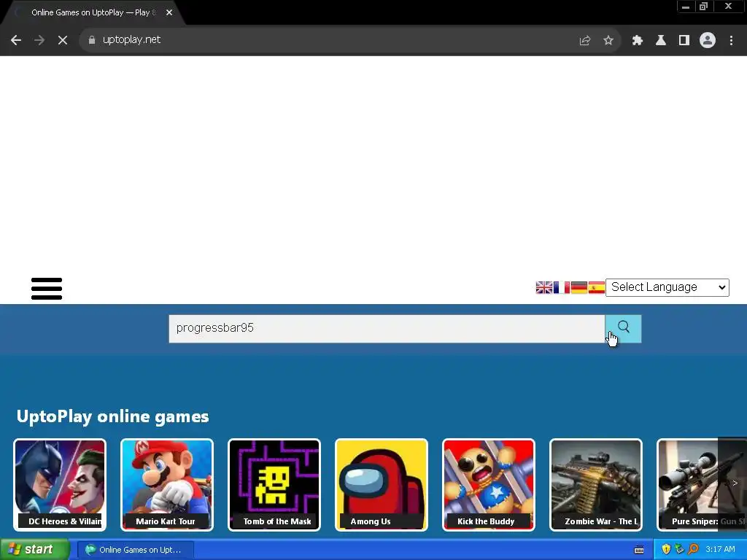This screenshot has width=747, height=560.
Task: Click the 3:17 AM clock
Action: [x=720, y=550]
